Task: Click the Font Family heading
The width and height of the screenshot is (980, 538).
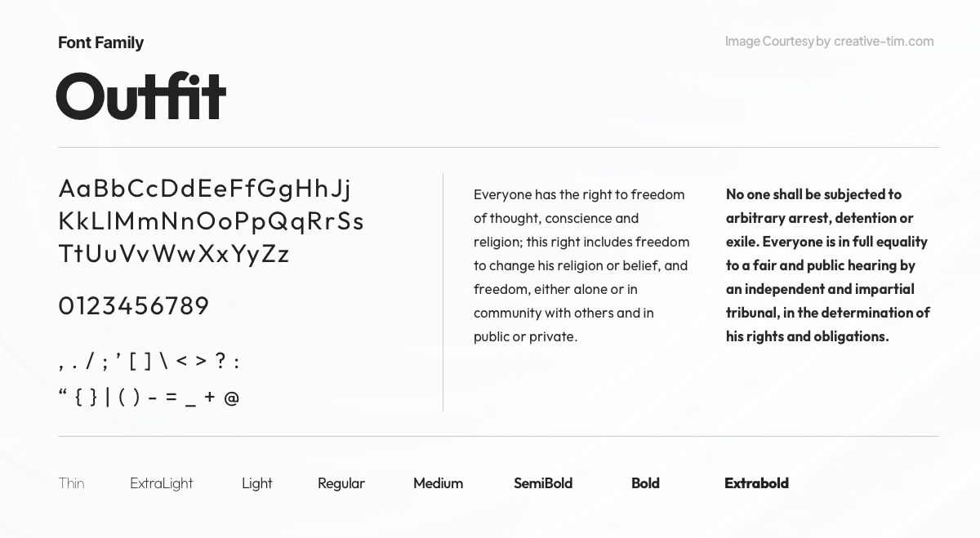Action: 100,42
